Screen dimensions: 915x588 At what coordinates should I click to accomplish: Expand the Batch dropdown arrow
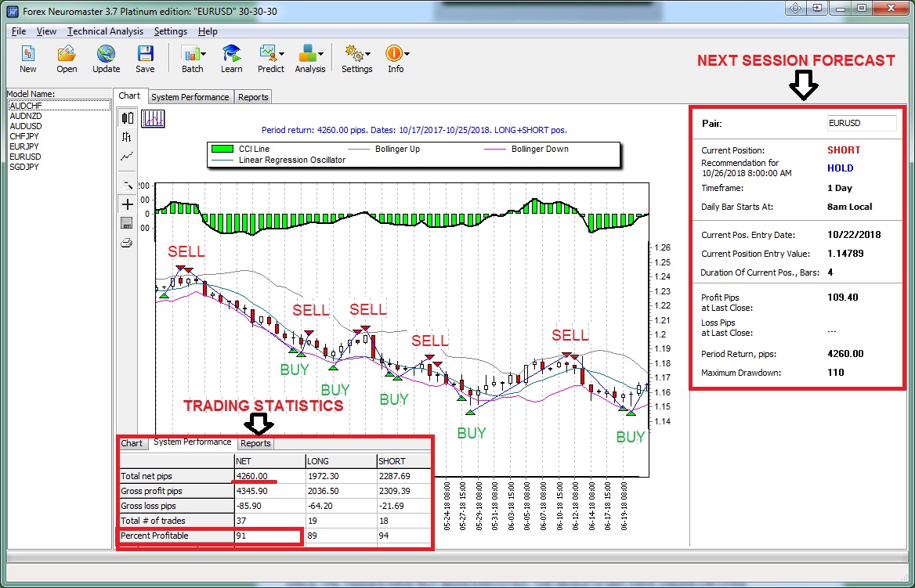pyautogui.click(x=204, y=55)
